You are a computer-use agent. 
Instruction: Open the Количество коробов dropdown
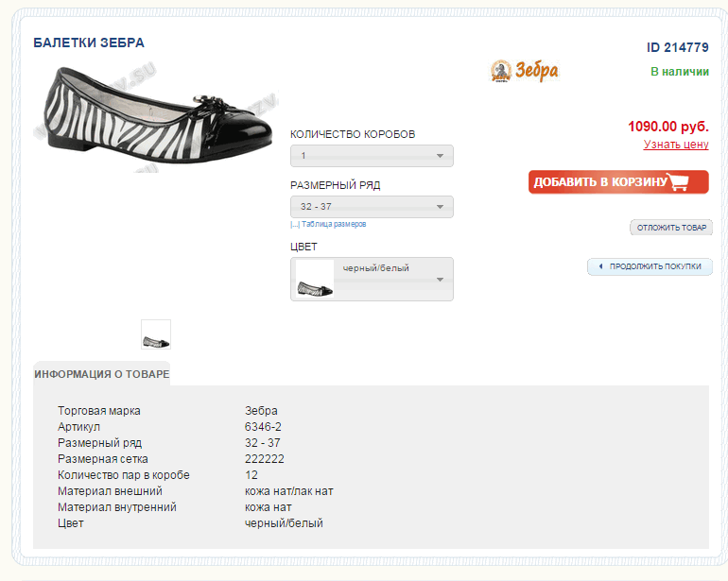point(372,156)
